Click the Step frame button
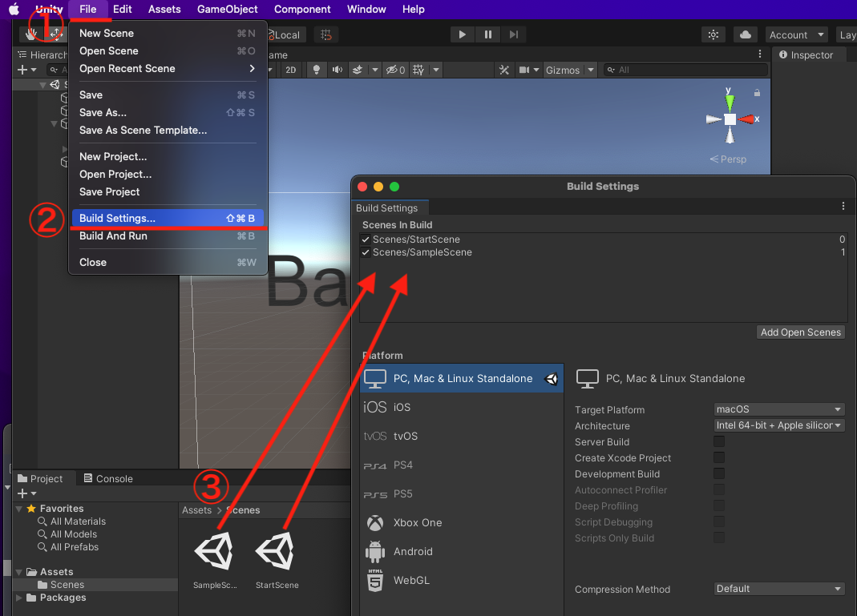 514,34
